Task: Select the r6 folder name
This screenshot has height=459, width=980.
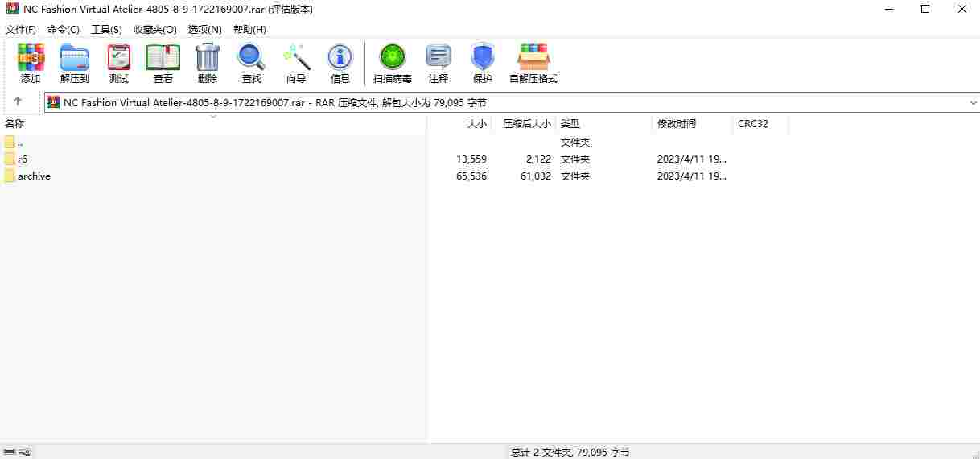Action: [23, 159]
